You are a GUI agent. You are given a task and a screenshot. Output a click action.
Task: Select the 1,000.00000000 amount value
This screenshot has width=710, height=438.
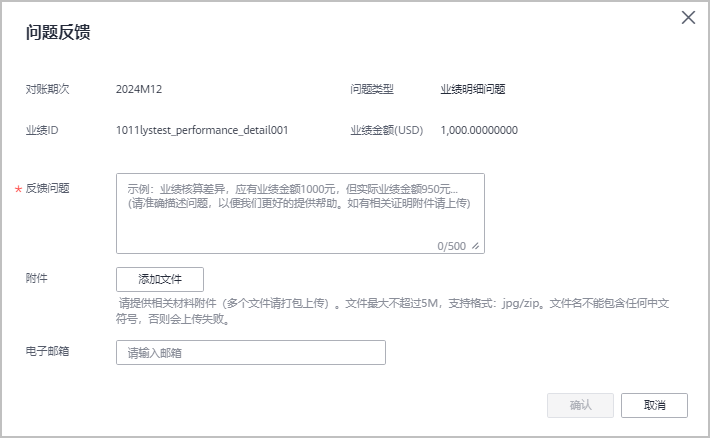pos(479,130)
